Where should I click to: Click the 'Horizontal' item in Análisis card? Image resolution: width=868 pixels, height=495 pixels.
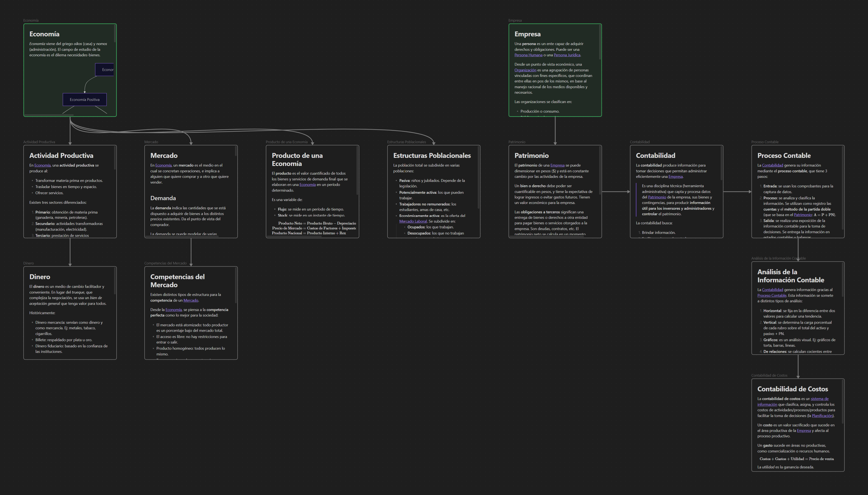tap(799, 314)
